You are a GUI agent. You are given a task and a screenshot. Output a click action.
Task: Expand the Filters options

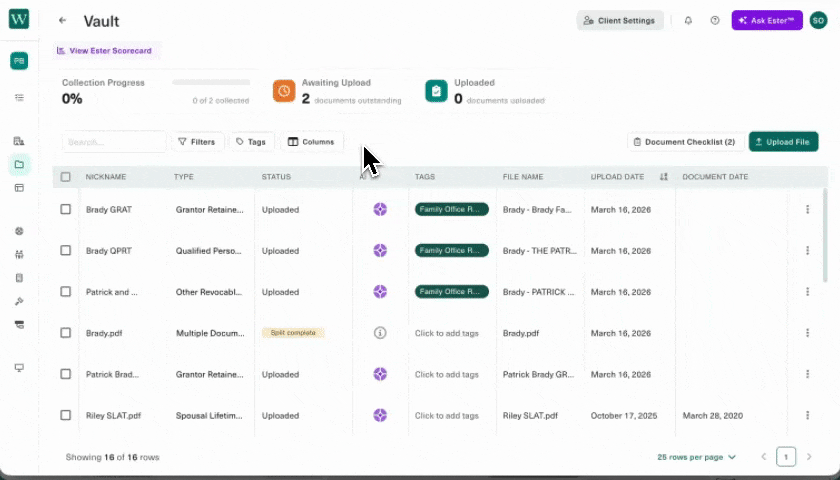(197, 142)
